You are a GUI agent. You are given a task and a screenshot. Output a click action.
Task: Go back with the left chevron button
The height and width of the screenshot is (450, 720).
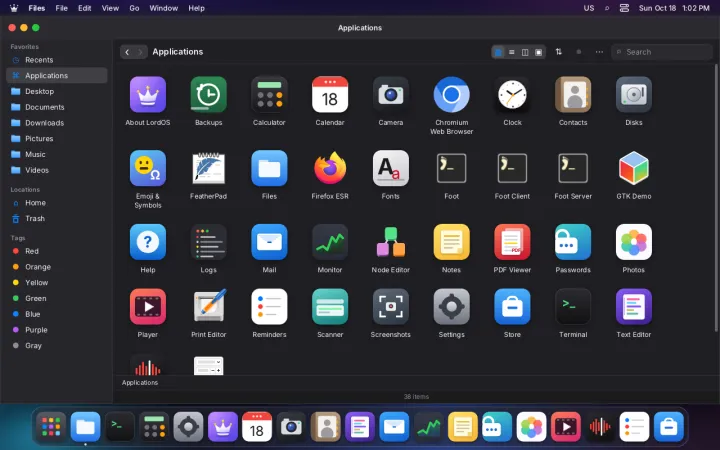click(x=127, y=52)
